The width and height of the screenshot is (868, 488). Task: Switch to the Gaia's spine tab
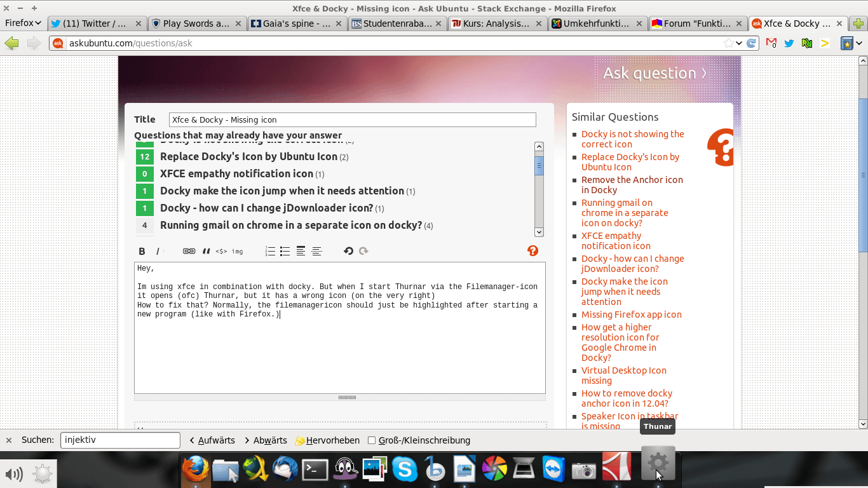[x=296, y=24]
